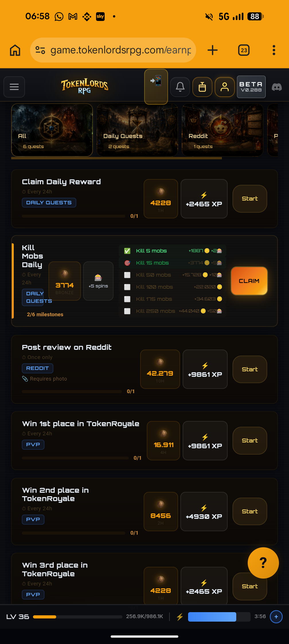
Task: Check the Kill 250 mobs milestone box
Action: coord(127,311)
